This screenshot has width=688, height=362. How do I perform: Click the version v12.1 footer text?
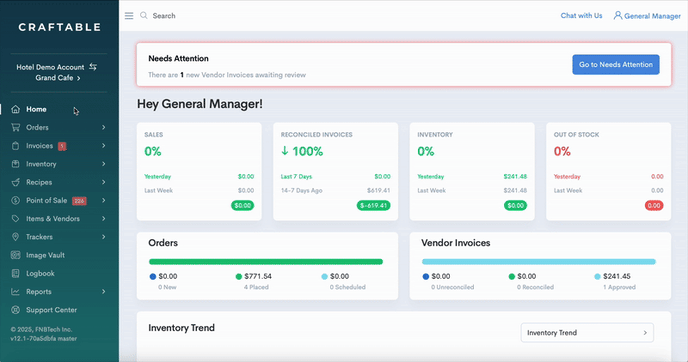pyautogui.click(x=43, y=339)
